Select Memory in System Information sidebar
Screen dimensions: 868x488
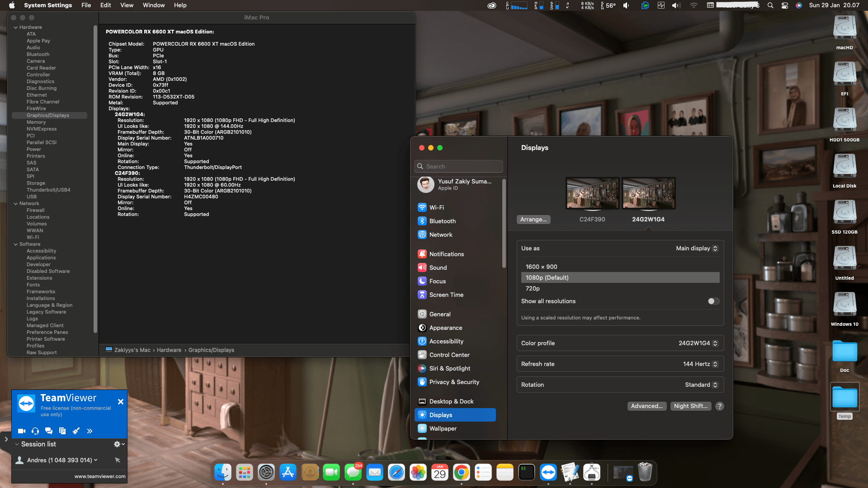[36, 122]
